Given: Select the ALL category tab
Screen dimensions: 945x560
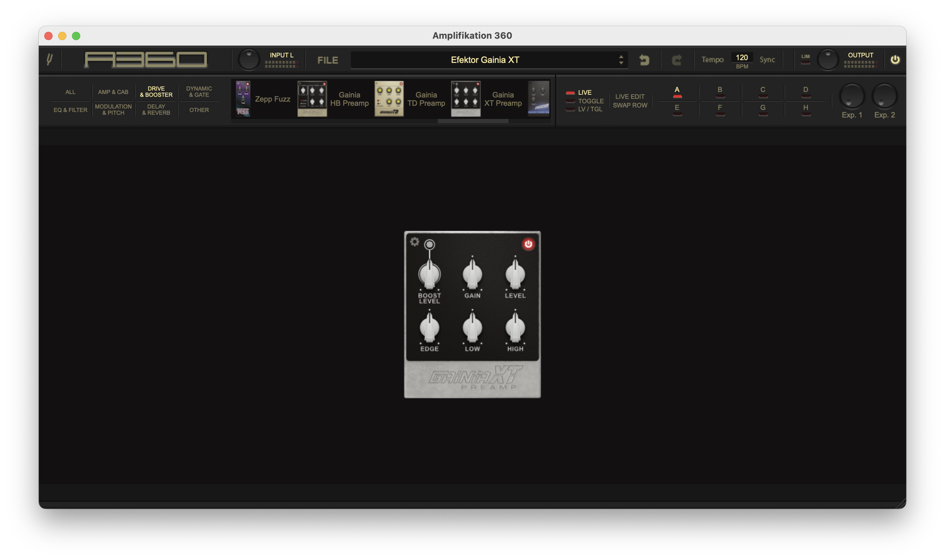Looking at the screenshot, I should pos(70,92).
